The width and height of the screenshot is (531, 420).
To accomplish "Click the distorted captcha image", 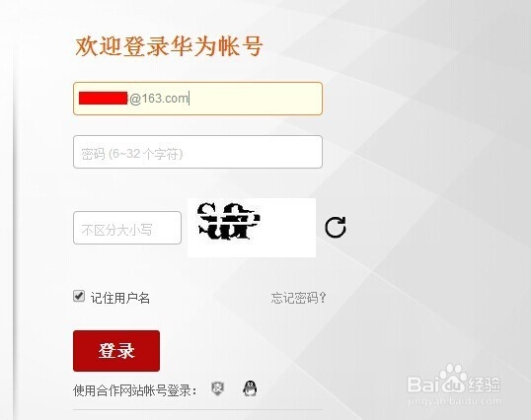I will [x=252, y=228].
